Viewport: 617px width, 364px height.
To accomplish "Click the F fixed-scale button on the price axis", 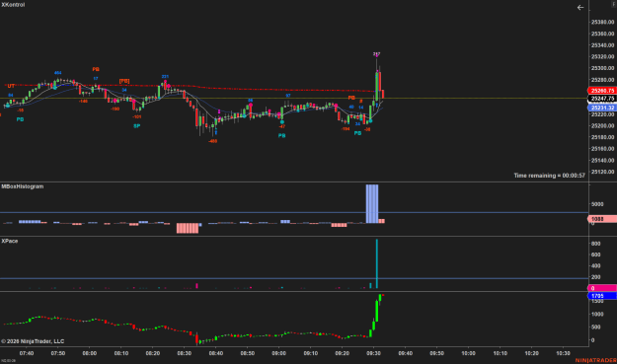I will pos(614,4).
